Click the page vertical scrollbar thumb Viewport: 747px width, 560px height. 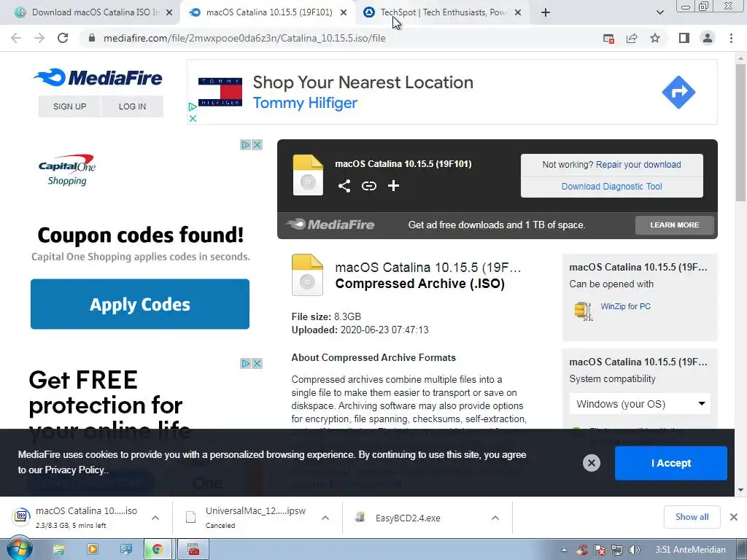[x=740, y=133]
